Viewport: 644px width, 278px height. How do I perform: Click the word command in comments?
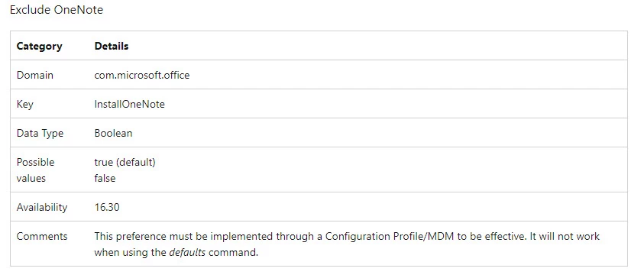(x=233, y=253)
